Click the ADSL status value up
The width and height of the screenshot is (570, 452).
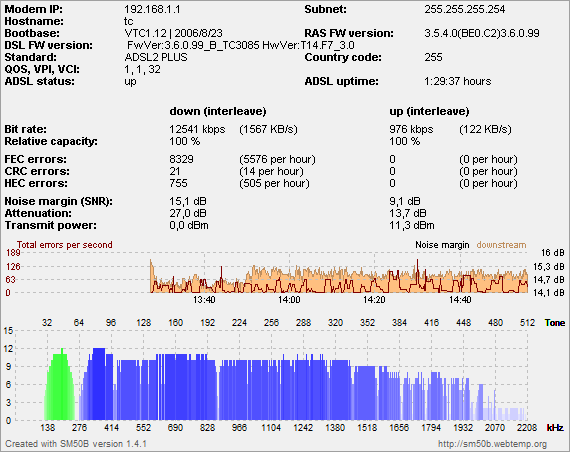click(131, 81)
